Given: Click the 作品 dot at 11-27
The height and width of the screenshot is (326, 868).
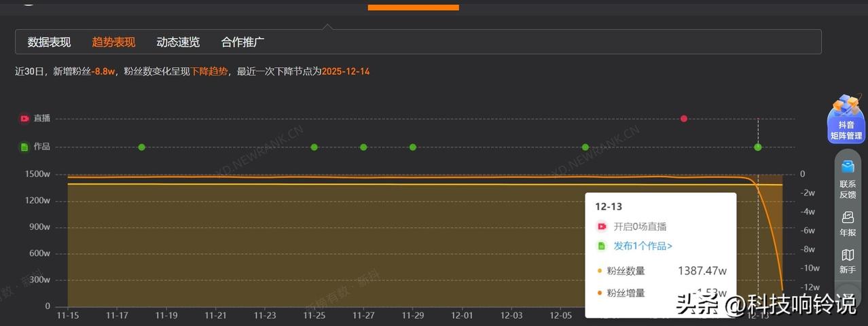Looking at the screenshot, I should [363, 147].
